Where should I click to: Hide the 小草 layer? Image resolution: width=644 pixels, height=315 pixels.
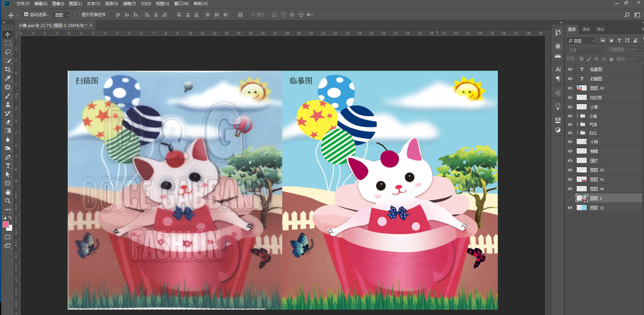[570, 107]
